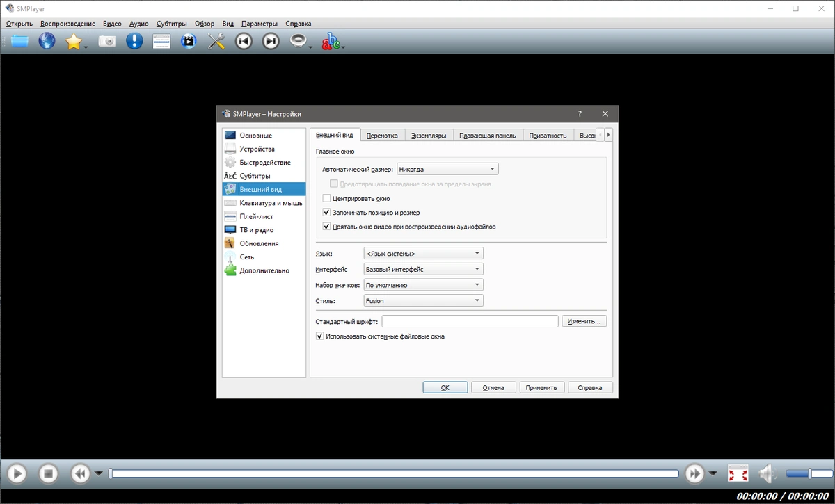
Task: Select Основные category in settings list
Action: point(264,136)
